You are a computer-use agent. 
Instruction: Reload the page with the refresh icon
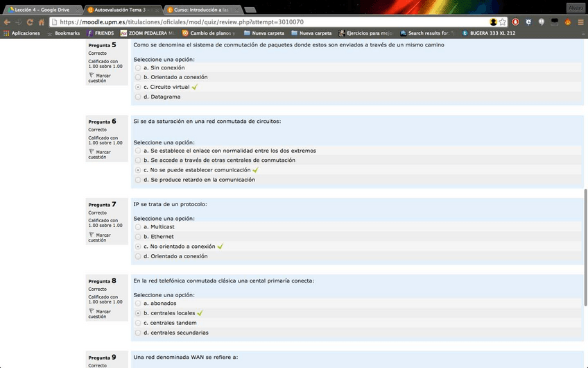(30, 22)
